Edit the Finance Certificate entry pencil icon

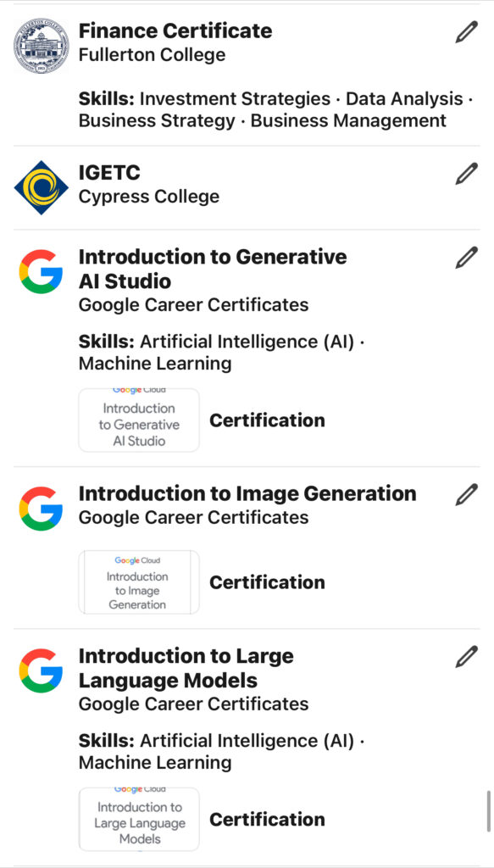466,32
